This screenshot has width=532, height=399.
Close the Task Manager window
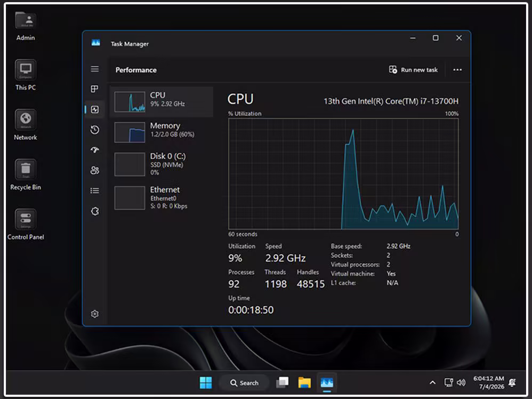coord(459,38)
